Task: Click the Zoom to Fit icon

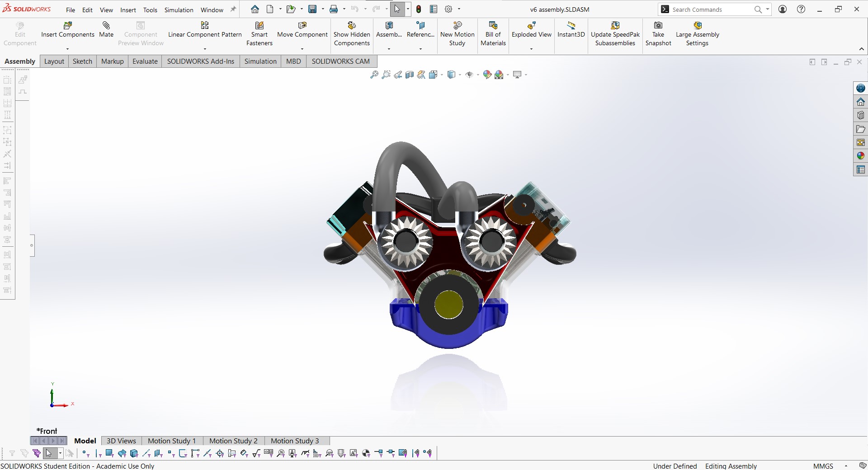Action: [374, 75]
